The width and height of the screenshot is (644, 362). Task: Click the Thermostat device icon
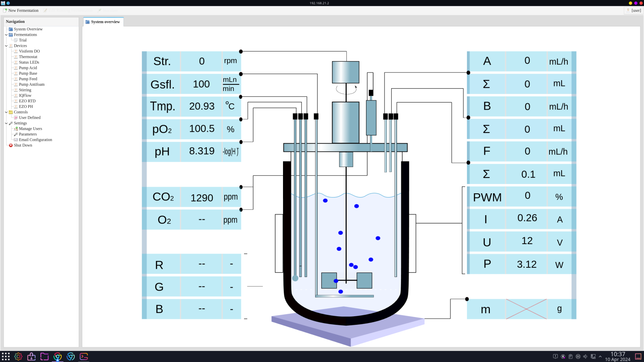pos(16,57)
